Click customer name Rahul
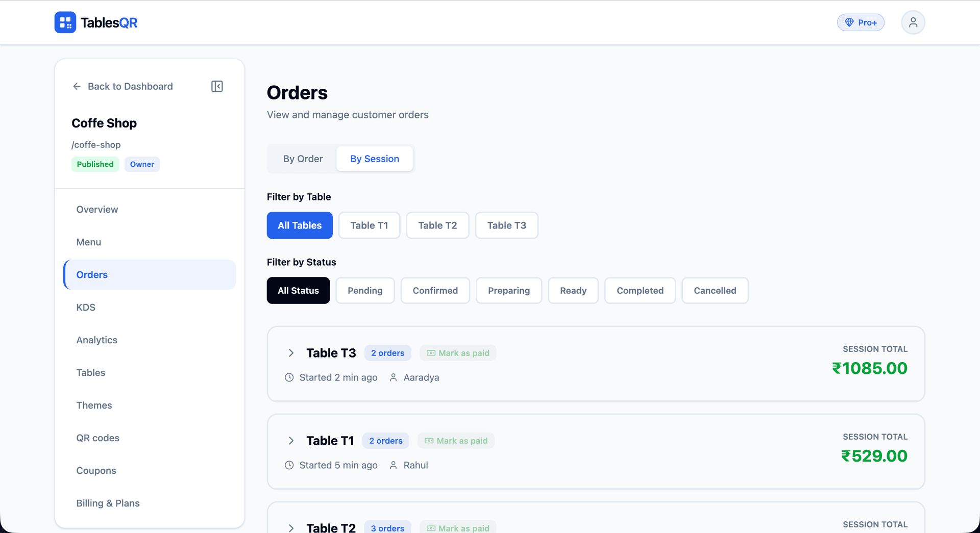980x533 pixels. (415, 465)
